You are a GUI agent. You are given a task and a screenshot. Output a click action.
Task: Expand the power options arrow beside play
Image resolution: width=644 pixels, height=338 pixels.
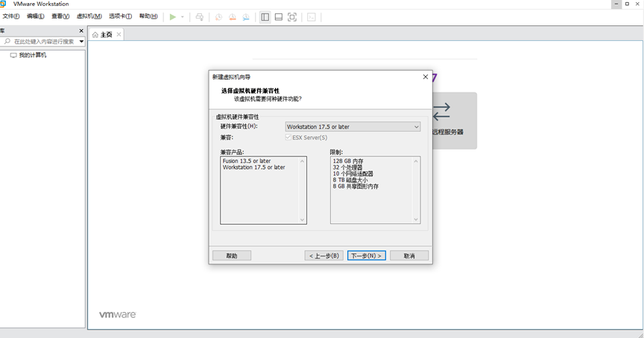pyautogui.click(x=183, y=17)
